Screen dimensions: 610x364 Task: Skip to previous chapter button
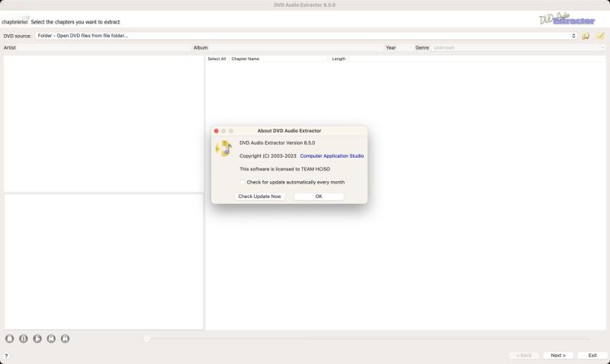coord(51,338)
